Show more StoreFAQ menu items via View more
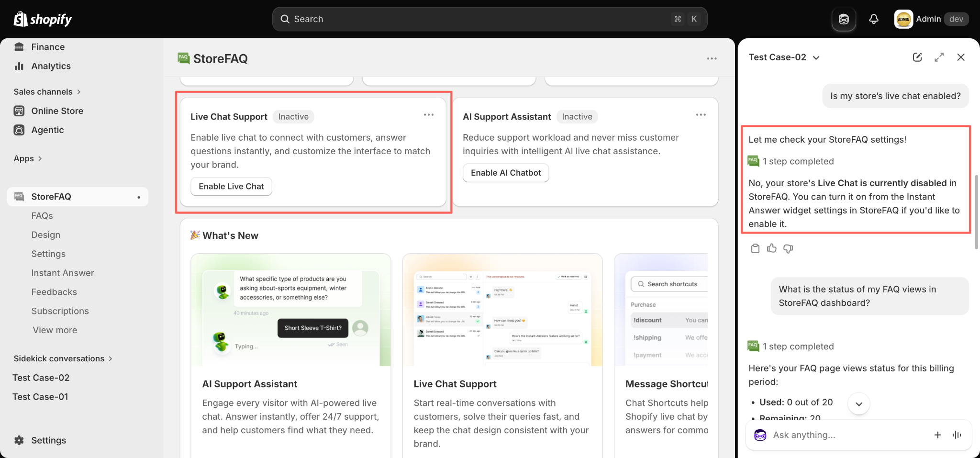 pos(55,330)
